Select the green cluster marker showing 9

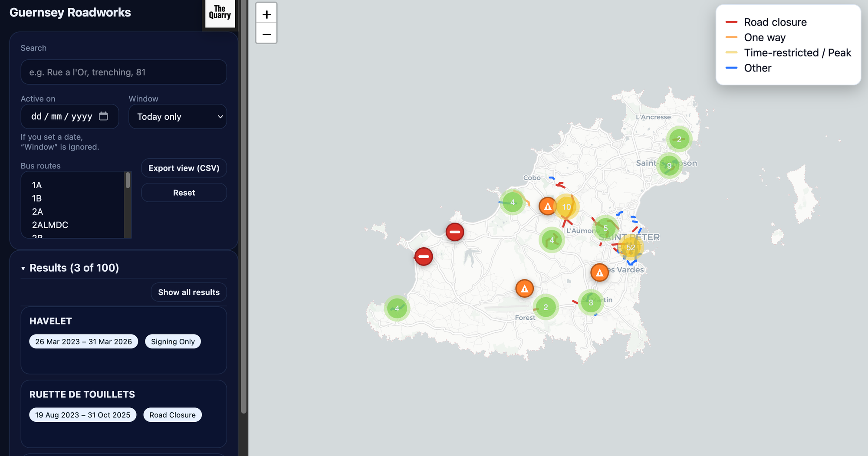[x=669, y=166]
